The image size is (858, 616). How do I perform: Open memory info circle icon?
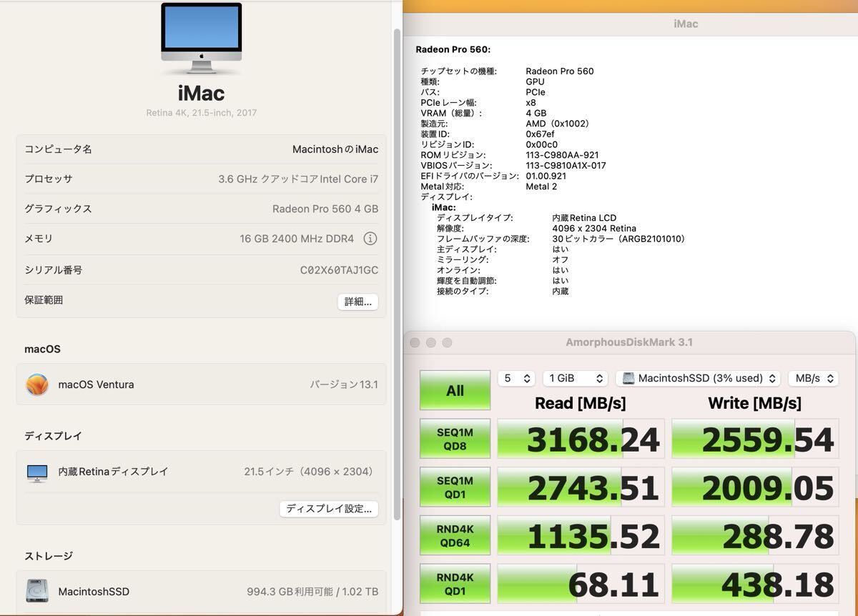(370, 239)
